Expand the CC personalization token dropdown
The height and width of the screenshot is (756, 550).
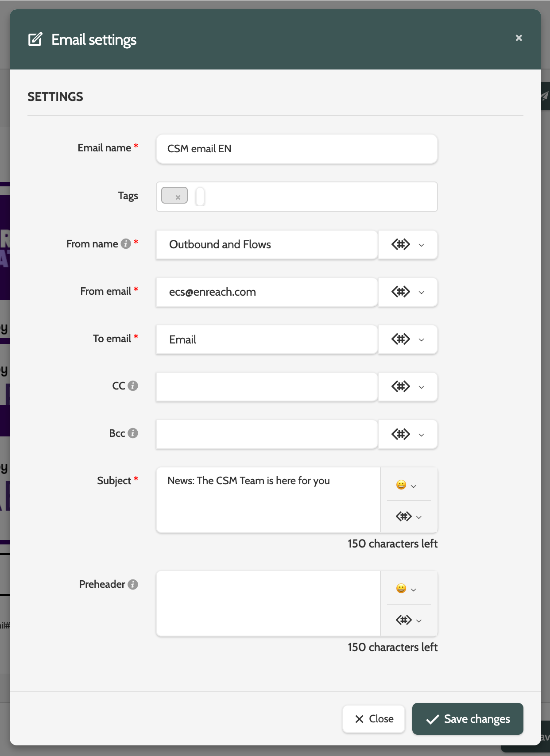coord(408,387)
